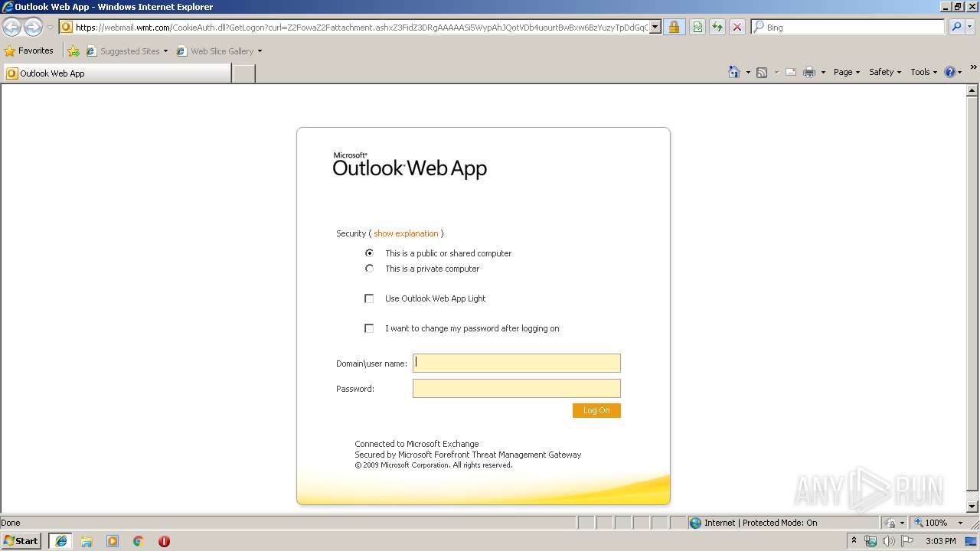Screen dimensions: 980x551
Task: Go back with the Back arrow button
Action: (11, 28)
